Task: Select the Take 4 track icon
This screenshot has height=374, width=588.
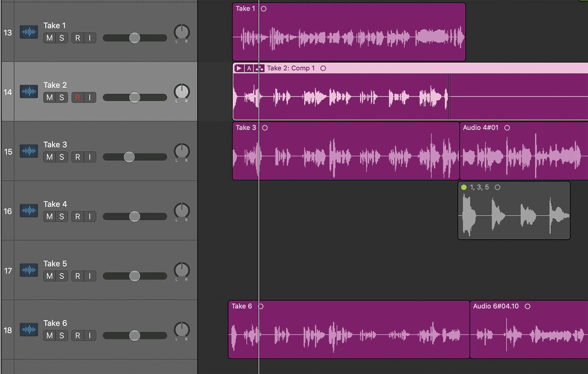Action: coord(29,211)
